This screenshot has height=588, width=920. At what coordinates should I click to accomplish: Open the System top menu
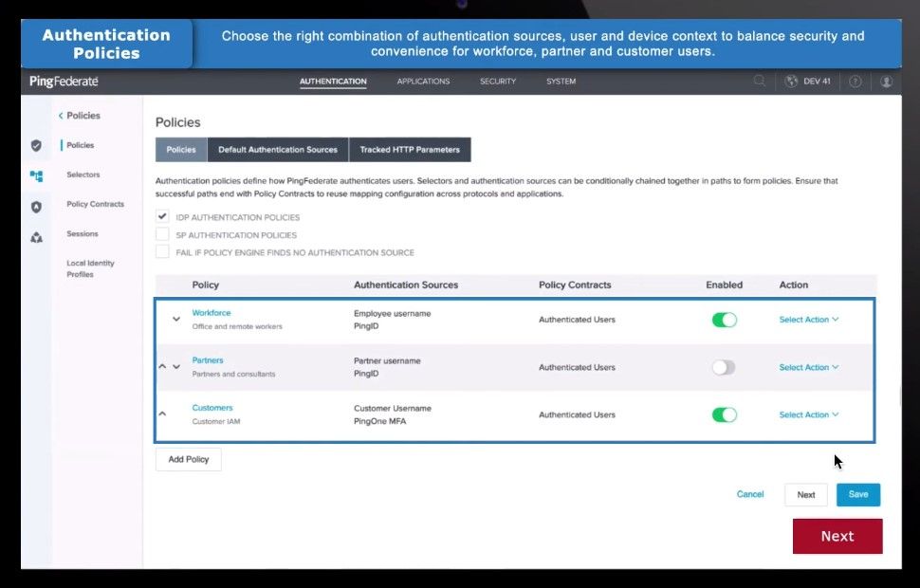pyautogui.click(x=561, y=82)
